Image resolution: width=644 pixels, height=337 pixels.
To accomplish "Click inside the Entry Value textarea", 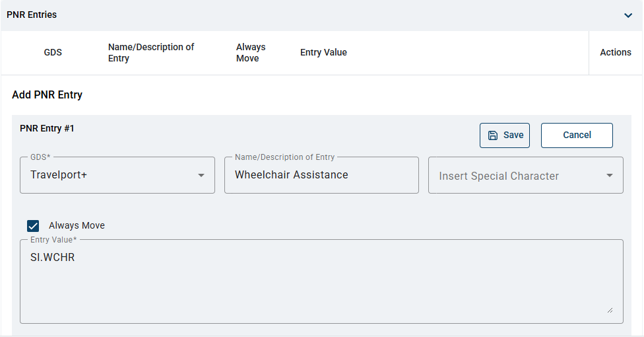I will click(x=321, y=281).
